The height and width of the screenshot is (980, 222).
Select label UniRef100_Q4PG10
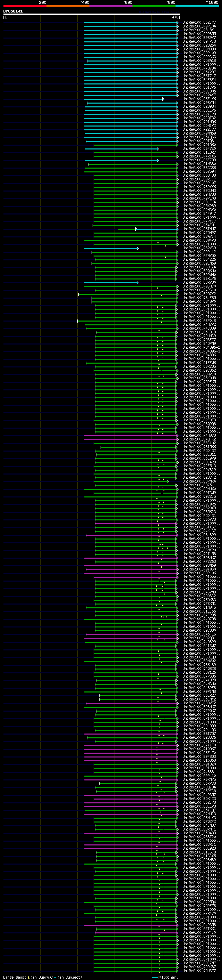coord(199,290)
